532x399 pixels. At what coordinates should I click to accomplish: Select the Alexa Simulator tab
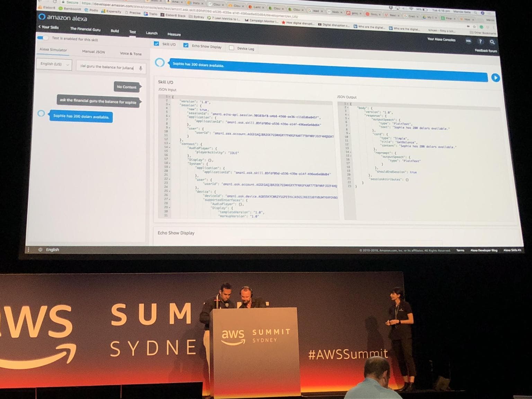coord(53,50)
